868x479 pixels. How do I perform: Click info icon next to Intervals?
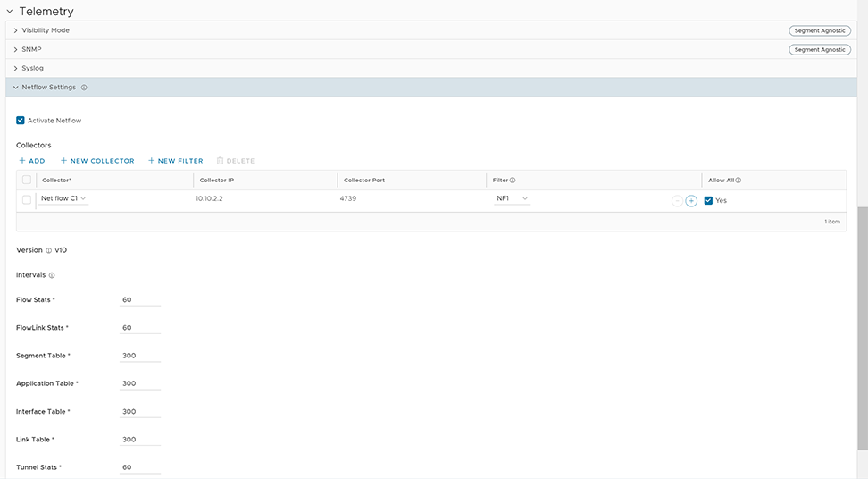point(52,276)
